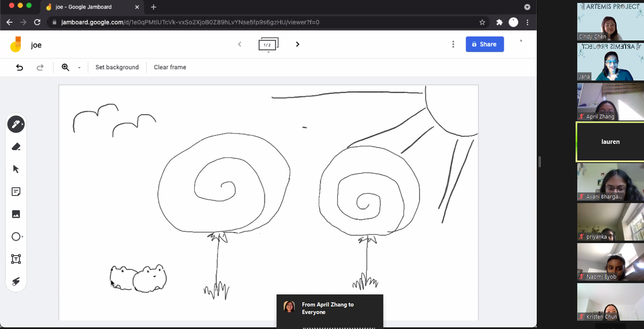
Task: Add a text box
Action: 16,259
